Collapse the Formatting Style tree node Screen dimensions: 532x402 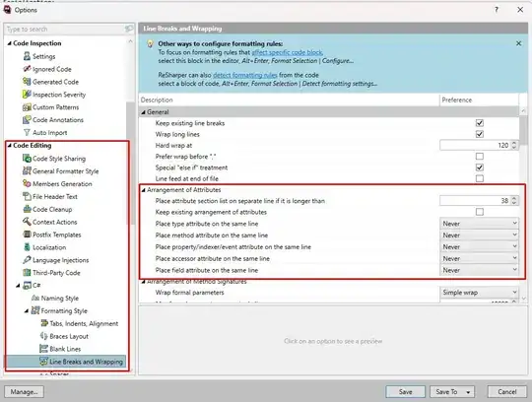pyautogui.click(x=27, y=310)
